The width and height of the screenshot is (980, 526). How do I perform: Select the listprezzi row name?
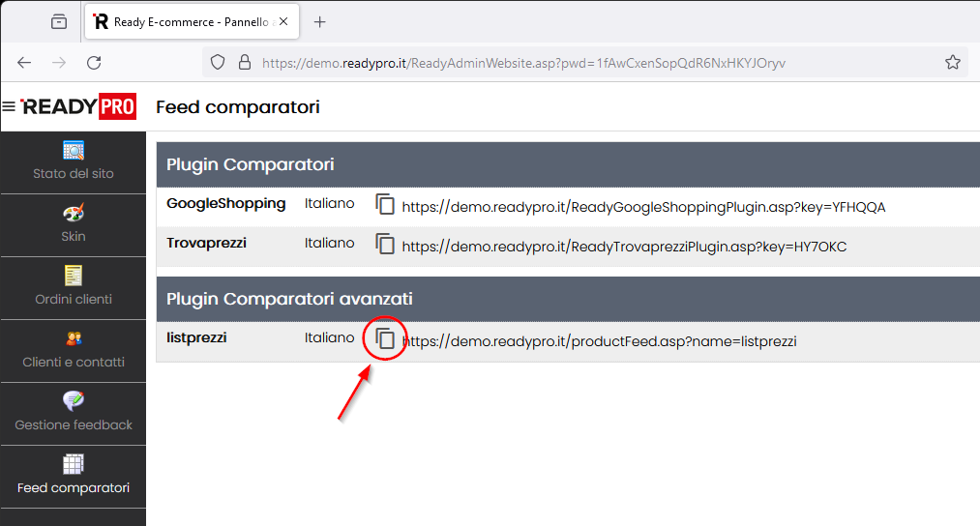tap(196, 338)
